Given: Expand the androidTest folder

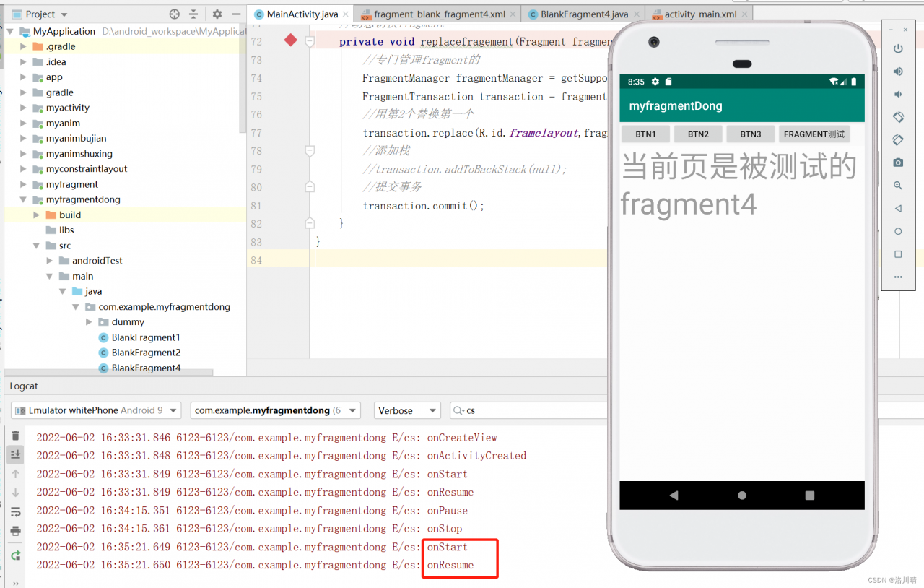Looking at the screenshot, I should pyautogui.click(x=49, y=261).
